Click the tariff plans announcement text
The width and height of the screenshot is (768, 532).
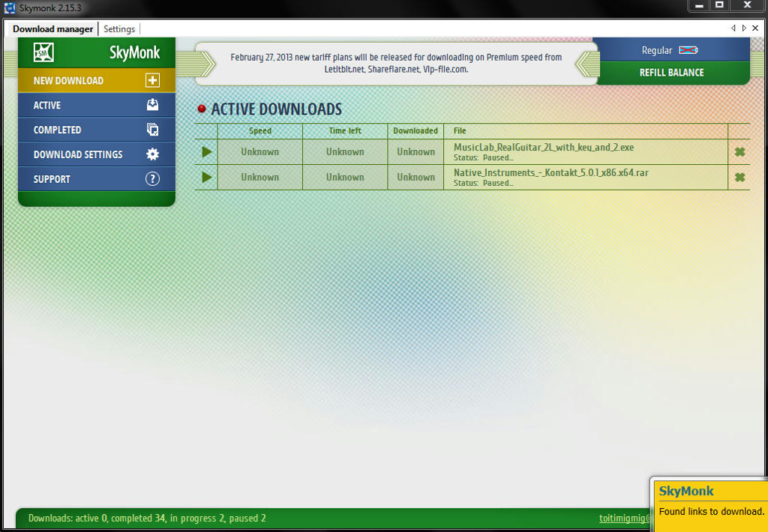(x=396, y=63)
